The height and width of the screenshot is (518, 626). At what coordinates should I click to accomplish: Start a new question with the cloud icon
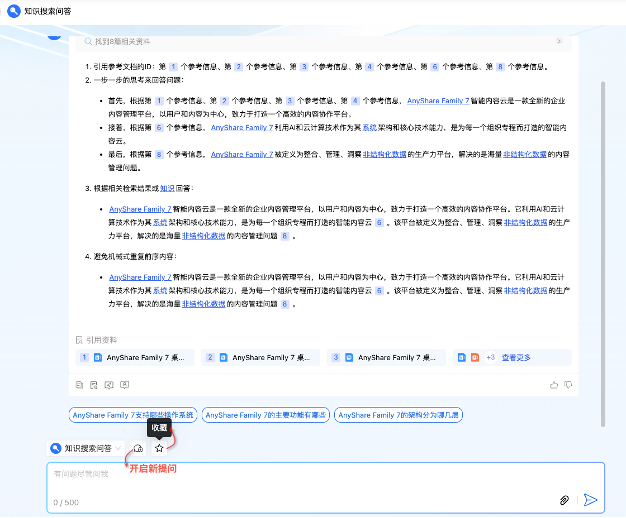(x=138, y=448)
